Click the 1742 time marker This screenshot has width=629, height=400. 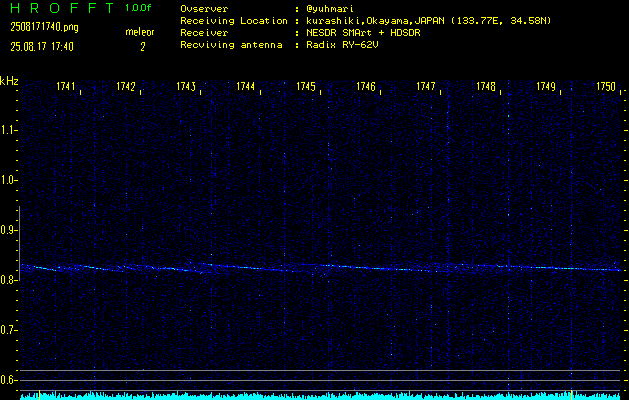(126, 86)
